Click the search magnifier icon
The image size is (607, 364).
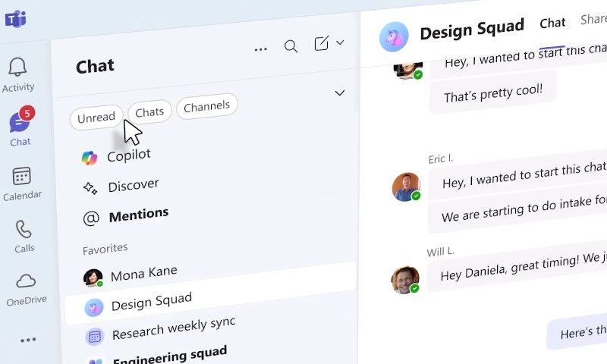(x=291, y=46)
